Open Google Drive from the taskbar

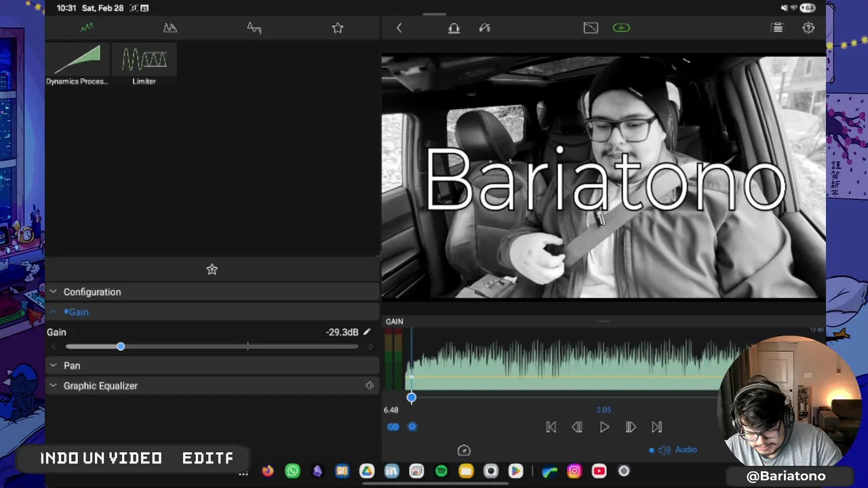coord(367,471)
